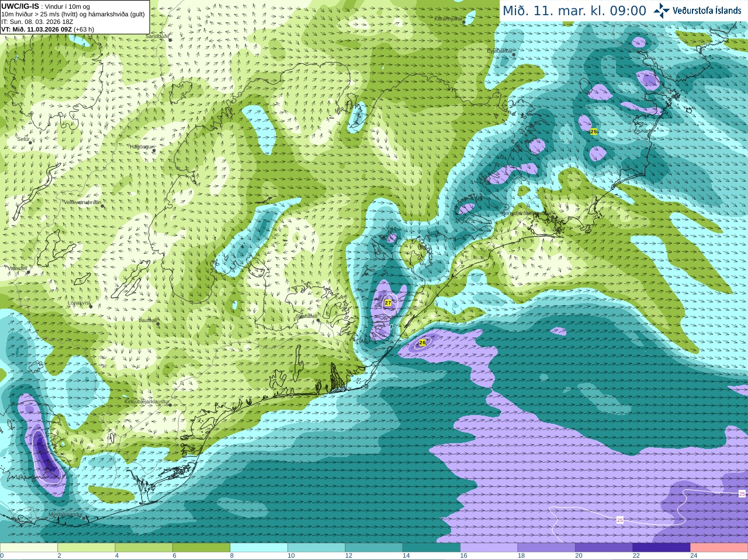
Task: Click the Laufbali station label
Action: [x=148, y=320]
